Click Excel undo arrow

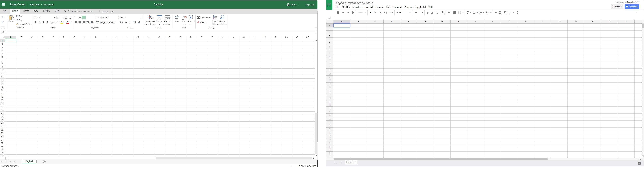point(3,17)
